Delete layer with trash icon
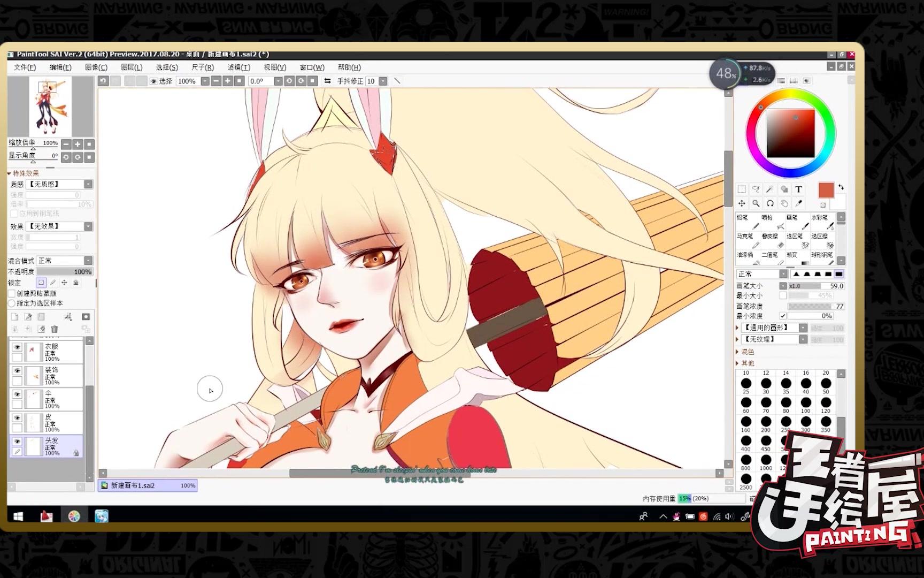This screenshot has height=578, width=924. [54, 329]
